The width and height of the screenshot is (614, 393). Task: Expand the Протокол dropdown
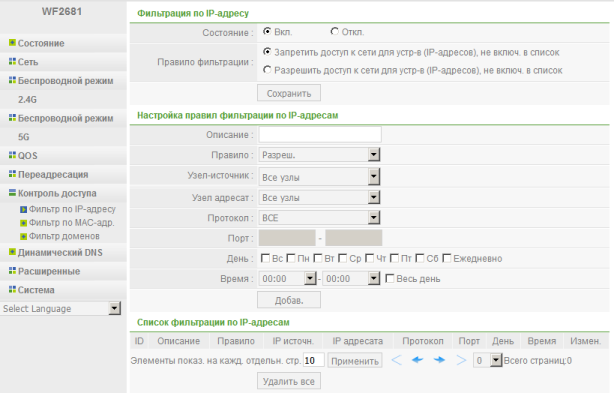(319, 218)
